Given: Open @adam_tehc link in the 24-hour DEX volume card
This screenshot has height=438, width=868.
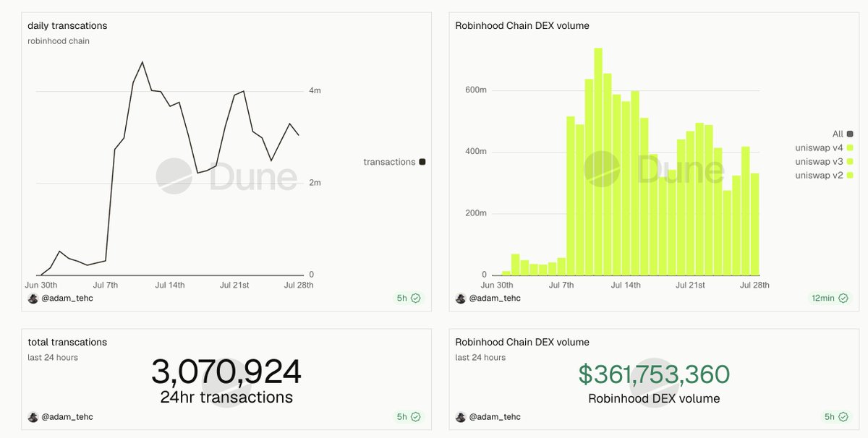Looking at the screenshot, I should (x=495, y=417).
